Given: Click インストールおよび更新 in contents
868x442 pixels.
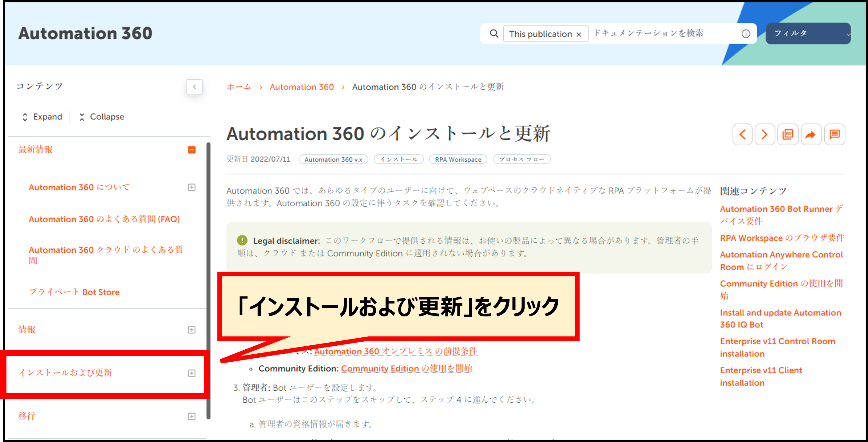Looking at the screenshot, I should coord(65,373).
